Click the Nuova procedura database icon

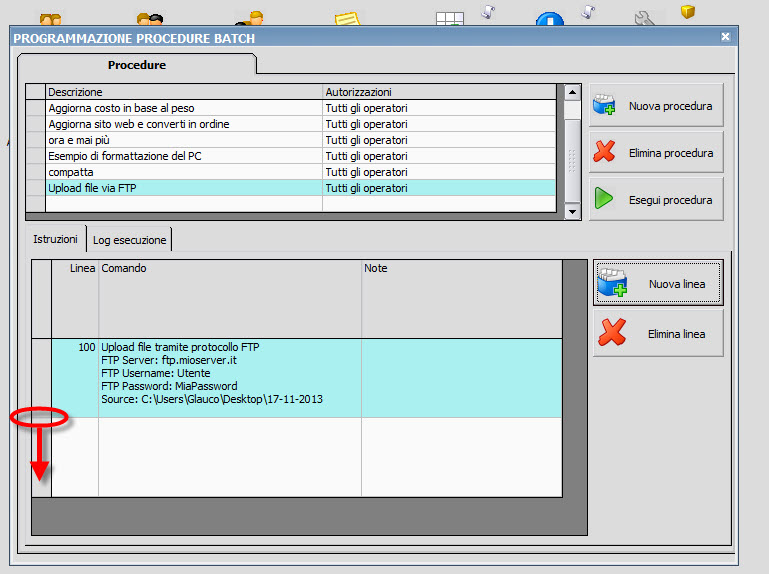604,104
